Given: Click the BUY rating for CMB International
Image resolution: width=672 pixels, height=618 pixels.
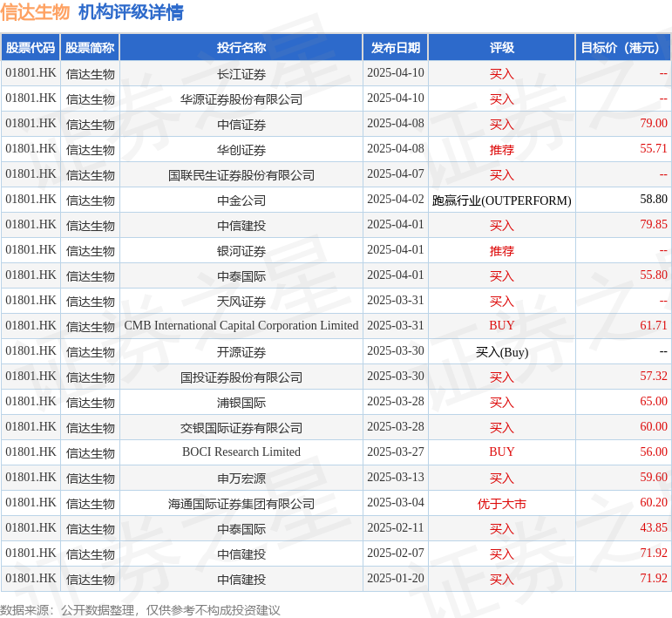Looking at the screenshot, I should 502,326.
